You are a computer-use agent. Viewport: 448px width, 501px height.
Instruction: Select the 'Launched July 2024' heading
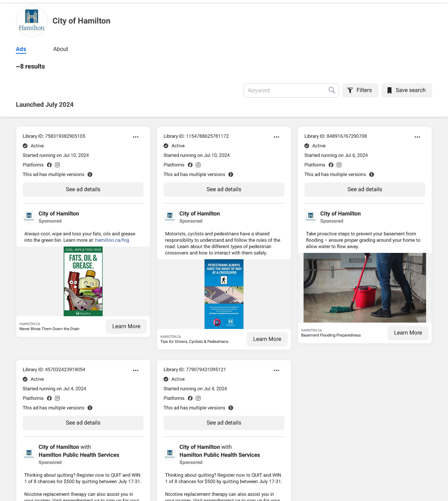45,104
